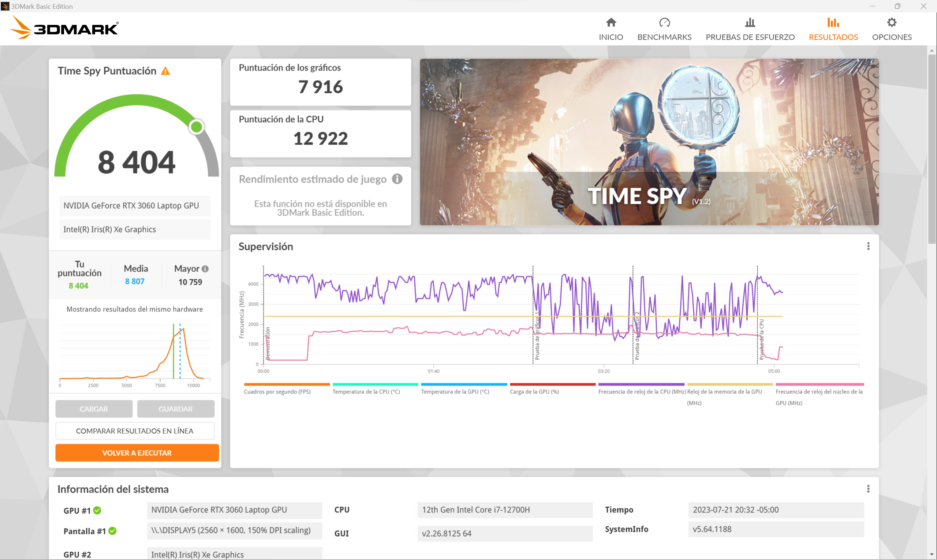The image size is (937, 560).
Task: Click the 3DMark logo
Action: click(x=64, y=28)
